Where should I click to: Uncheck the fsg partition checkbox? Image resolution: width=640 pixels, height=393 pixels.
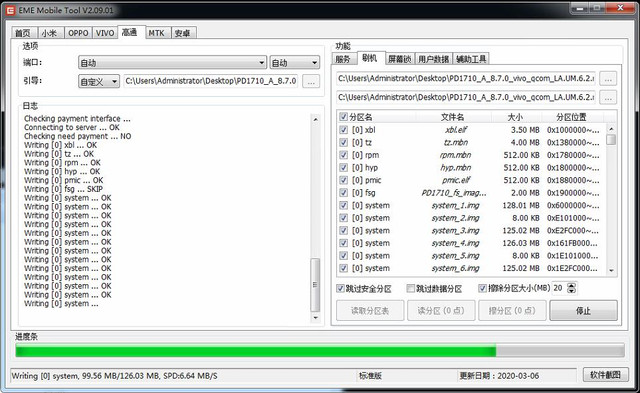344,193
